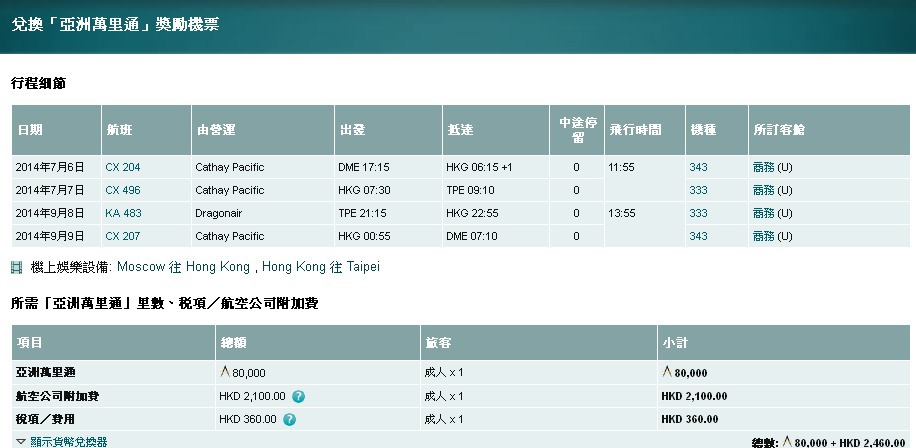Open flight CX 204 details

(123, 168)
